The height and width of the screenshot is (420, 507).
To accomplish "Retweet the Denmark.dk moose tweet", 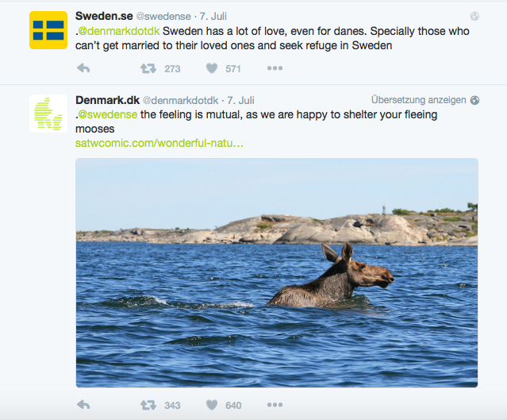I will 148,405.
